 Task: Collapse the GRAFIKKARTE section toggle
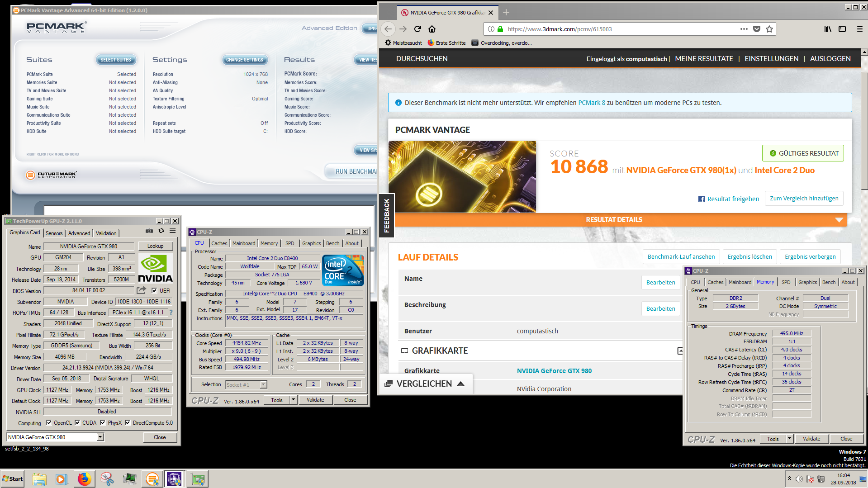pyautogui.click(x=680, y=351)
